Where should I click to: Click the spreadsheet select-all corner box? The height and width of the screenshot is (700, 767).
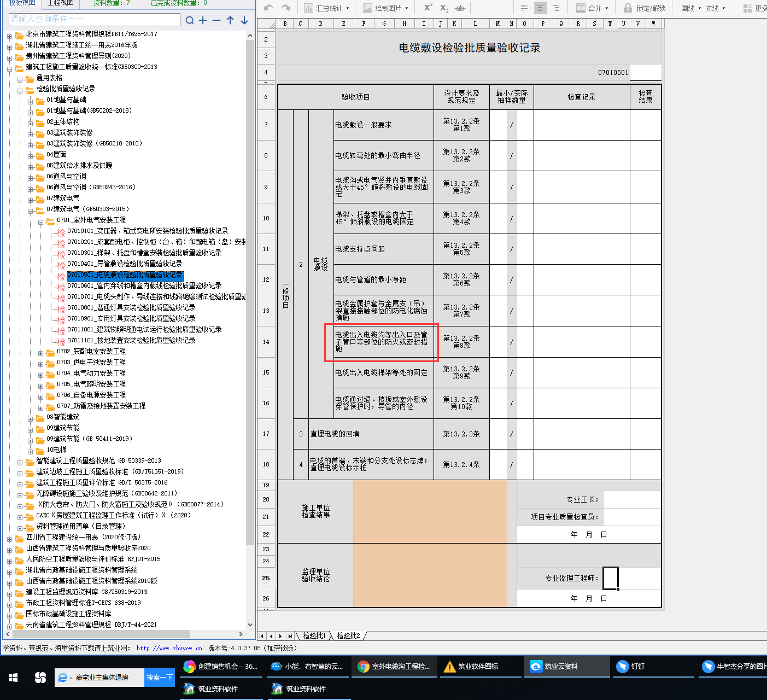[x=267, y=24]
